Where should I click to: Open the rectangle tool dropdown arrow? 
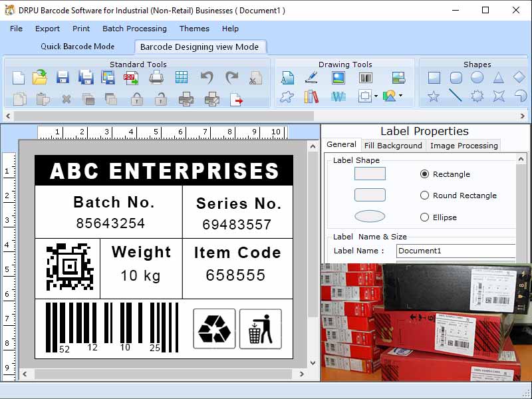point(376,96)
